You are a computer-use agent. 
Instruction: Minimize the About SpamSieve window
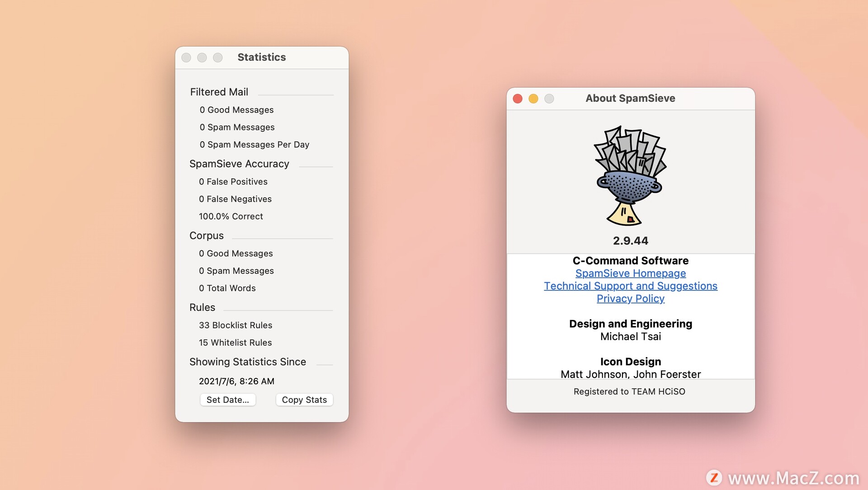click(x=533, y=99)
